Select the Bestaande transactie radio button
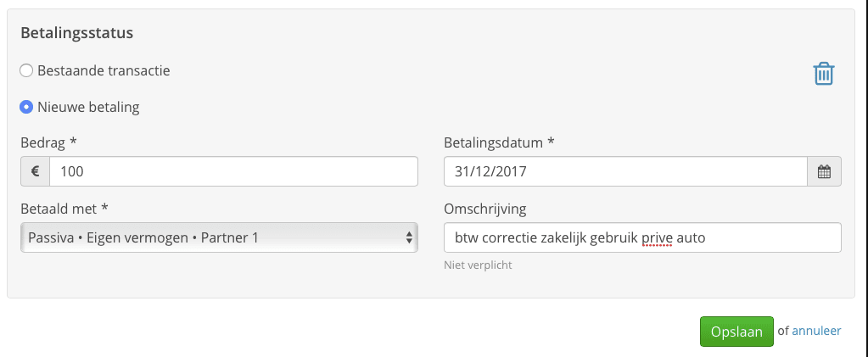The image size is (868, 357). point(26,71)
